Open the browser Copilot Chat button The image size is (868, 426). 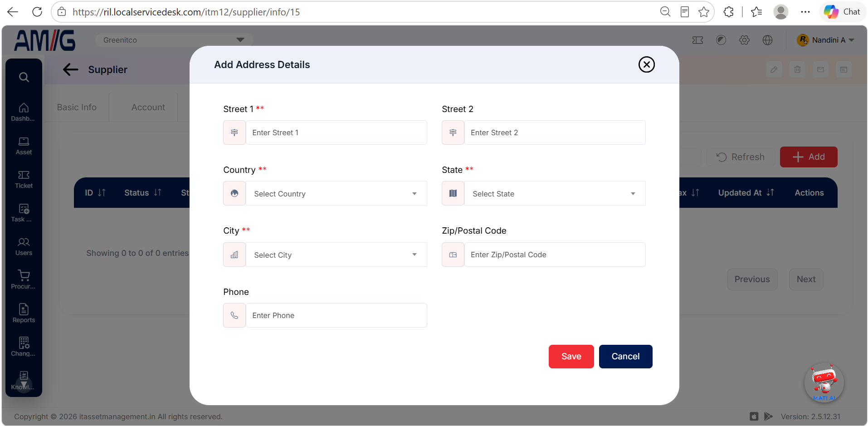[843, 12]
